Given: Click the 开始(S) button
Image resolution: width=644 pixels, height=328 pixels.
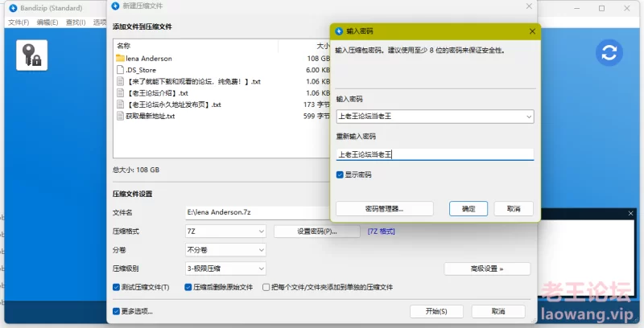Looking at the screenshot, I should pos(436,311).
